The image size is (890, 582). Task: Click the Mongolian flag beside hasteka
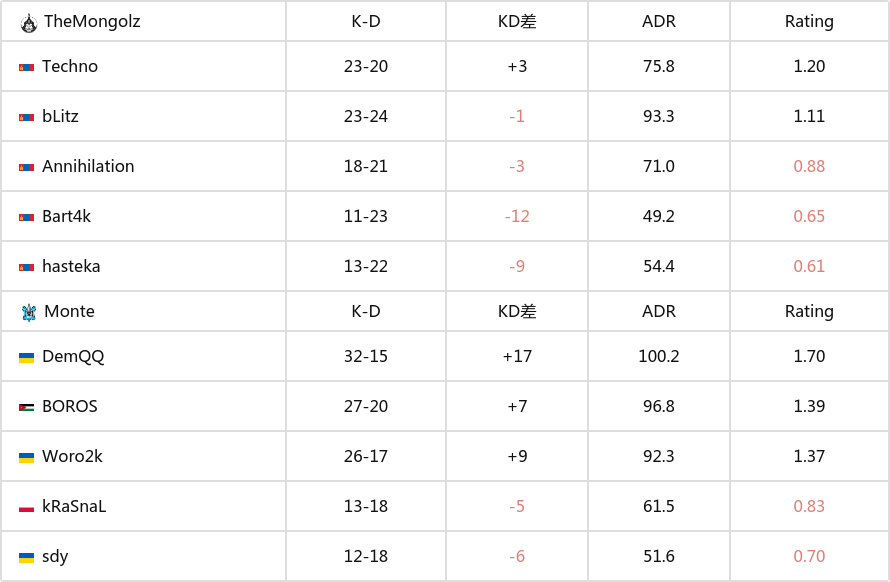26,267
